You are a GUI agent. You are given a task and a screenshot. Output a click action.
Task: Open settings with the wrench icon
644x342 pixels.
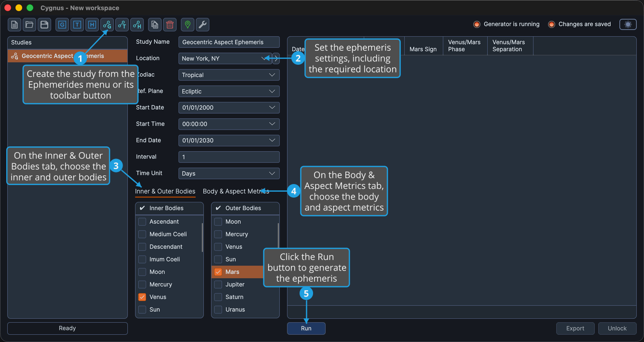pos(203,25)
